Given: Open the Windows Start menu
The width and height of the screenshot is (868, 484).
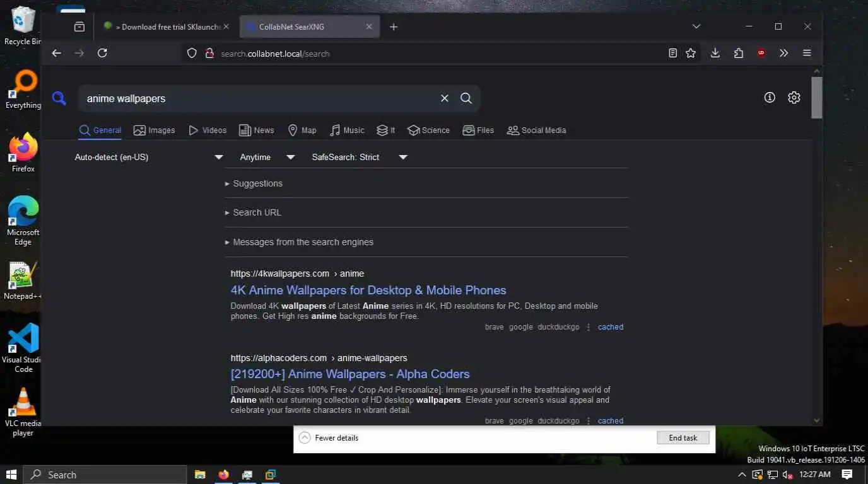Looking at the screenshot, I should tap(11, 475).
